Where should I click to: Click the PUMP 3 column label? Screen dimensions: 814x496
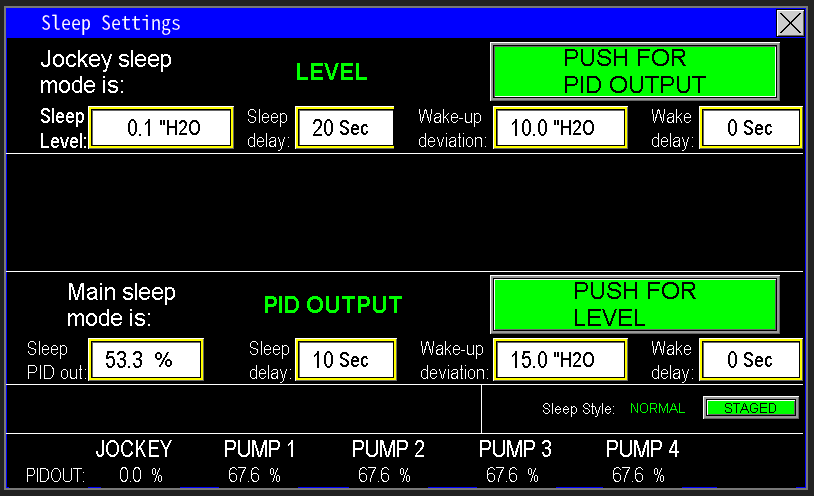(x=515, y=449)
